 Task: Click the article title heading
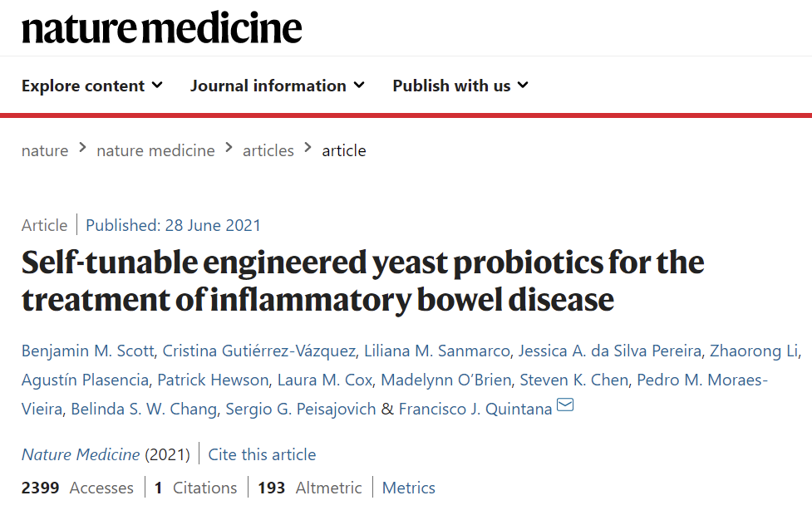click(362, 281)
